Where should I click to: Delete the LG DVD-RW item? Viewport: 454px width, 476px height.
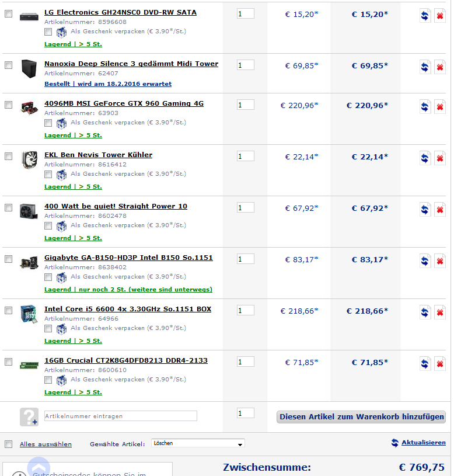[x=440, y=16]
